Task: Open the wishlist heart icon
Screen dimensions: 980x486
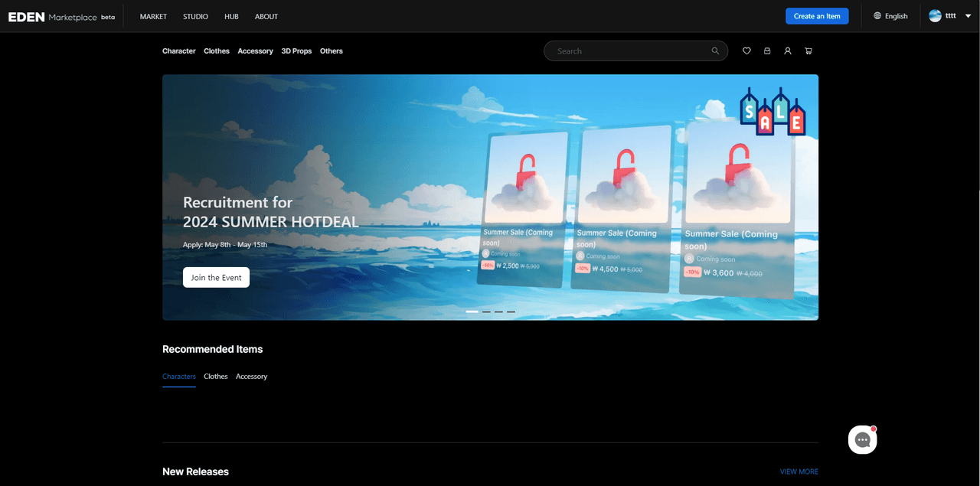Action: coord(746,51)
